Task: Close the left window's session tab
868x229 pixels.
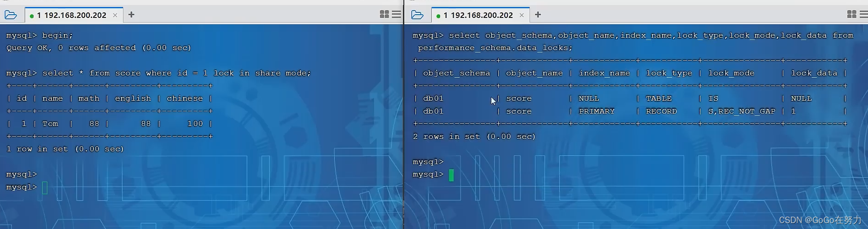Action: 115,15
